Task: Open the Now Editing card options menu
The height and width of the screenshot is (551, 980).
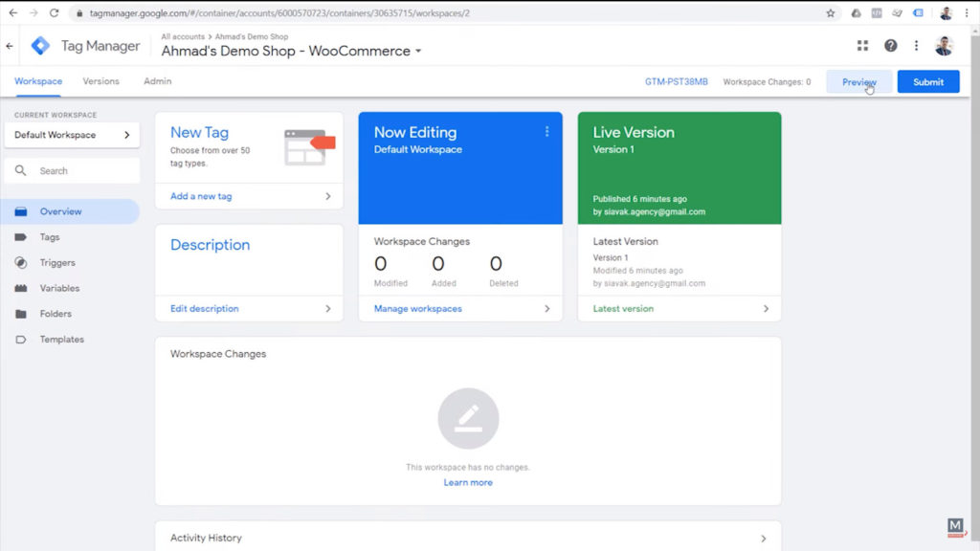Action: tap(547, 131)
